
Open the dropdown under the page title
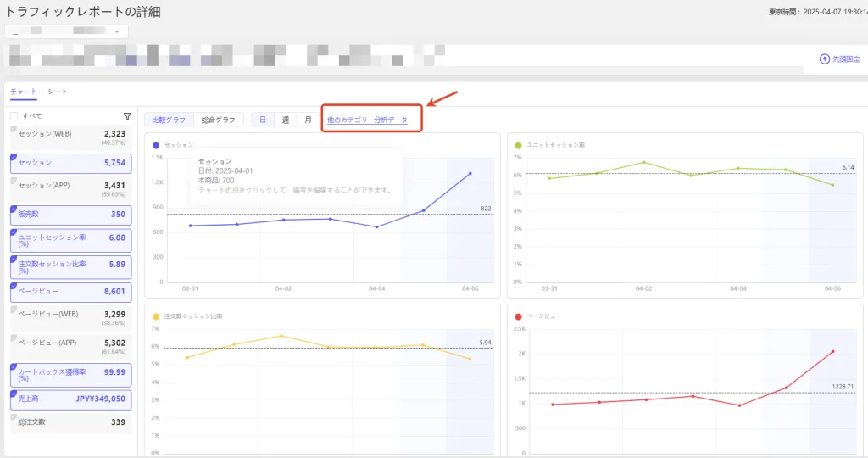66,31
